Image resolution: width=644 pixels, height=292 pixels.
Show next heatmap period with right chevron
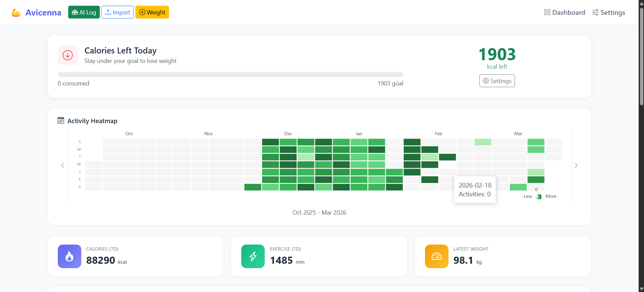(576, 165)
